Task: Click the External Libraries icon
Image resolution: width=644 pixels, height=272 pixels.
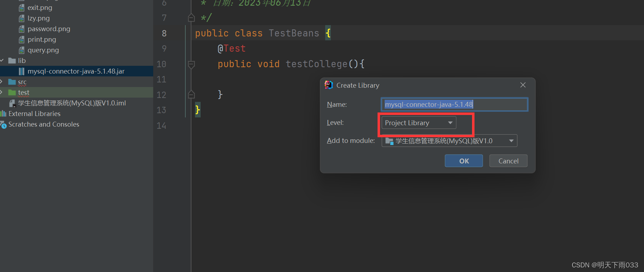Action: coord(3,114)
